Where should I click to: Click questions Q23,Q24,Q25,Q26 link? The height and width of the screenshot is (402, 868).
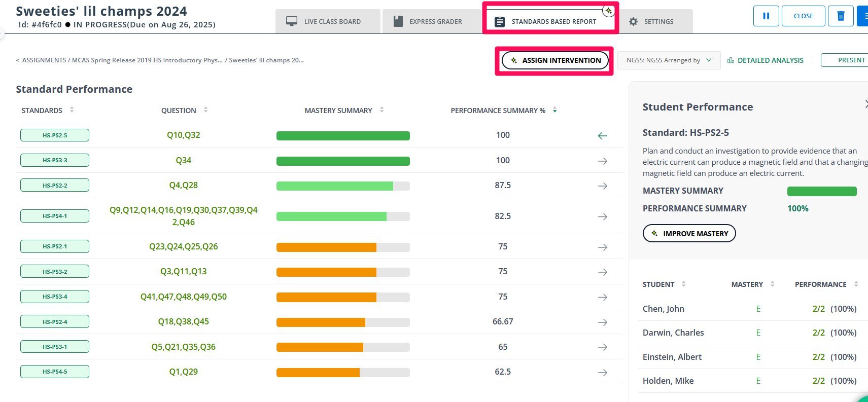[184, 246]
